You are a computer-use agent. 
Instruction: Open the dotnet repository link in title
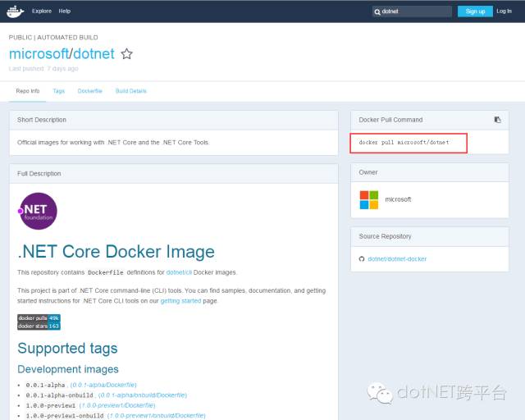(94, 54)
